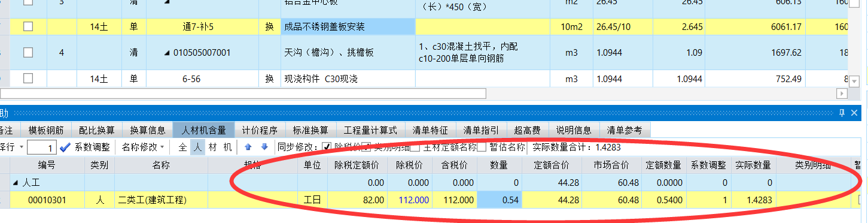Open the 名称修改 dropdown
This screenshot has width=868, height=223.
point(143,147)
